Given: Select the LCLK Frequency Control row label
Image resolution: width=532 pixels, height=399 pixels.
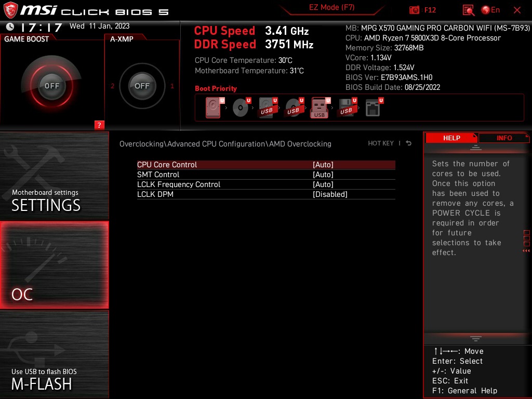Looking at the screenshot, I should (179, 184).
